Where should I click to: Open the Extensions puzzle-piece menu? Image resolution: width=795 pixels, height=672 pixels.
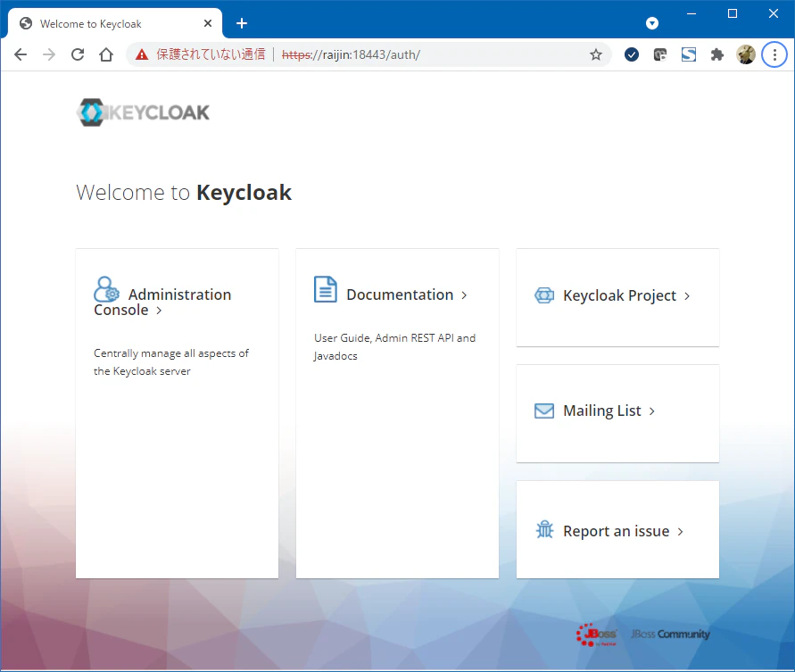716,54
